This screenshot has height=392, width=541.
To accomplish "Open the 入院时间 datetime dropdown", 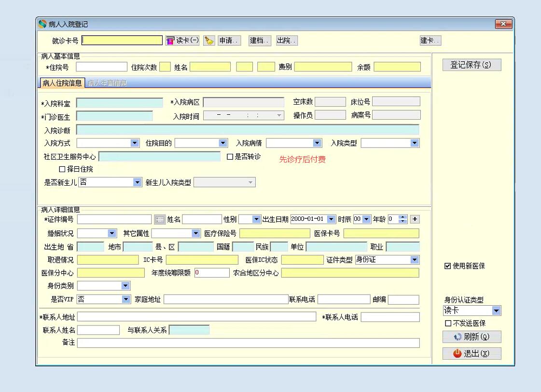I will 279,116.
